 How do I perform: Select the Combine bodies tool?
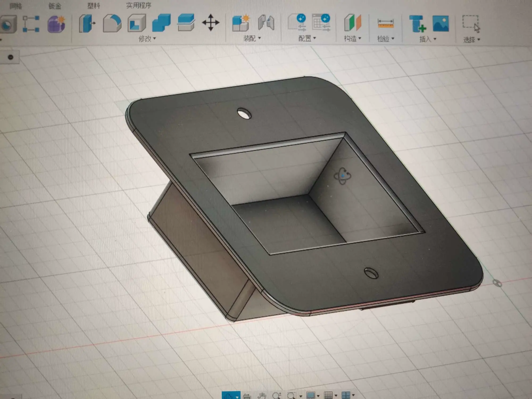pyautogui.click(x=161, y=23)
